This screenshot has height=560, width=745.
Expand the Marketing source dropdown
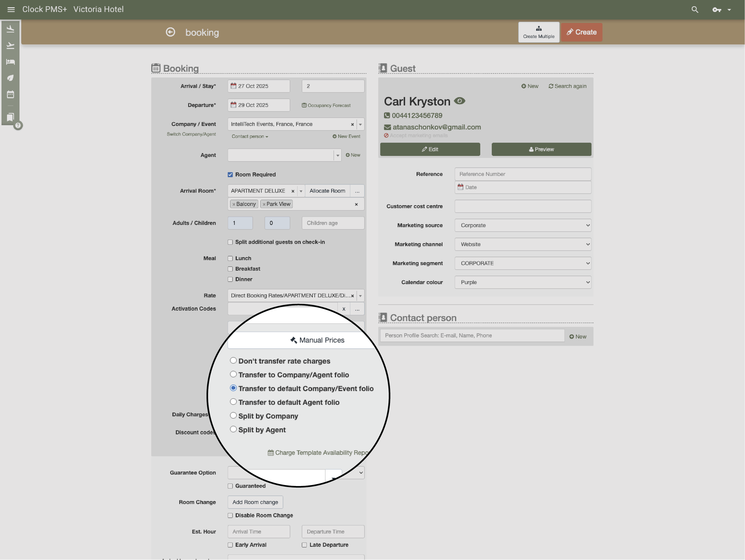pos(523,225)
